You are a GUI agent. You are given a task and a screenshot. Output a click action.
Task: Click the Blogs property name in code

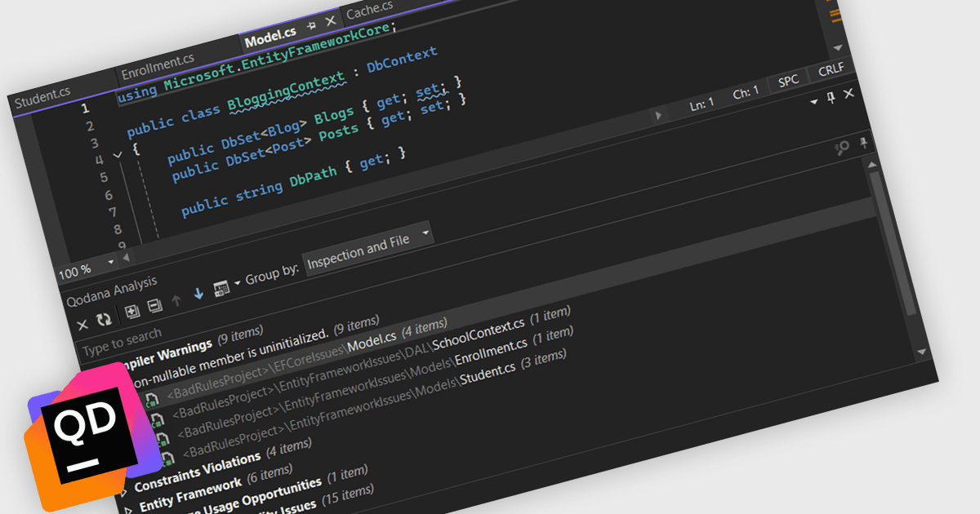(334, 117)
